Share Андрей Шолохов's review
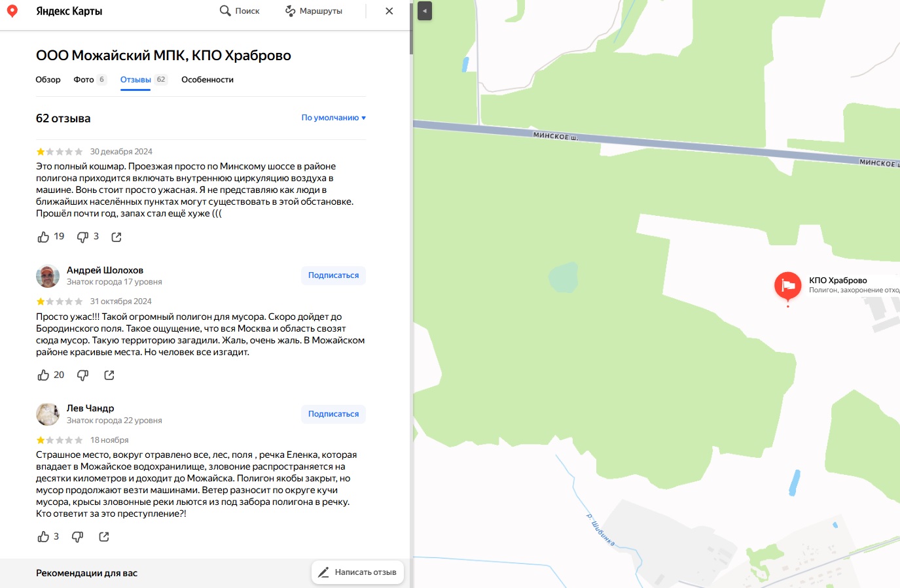This screenshot has width=900, height=588. coord(109,375)
